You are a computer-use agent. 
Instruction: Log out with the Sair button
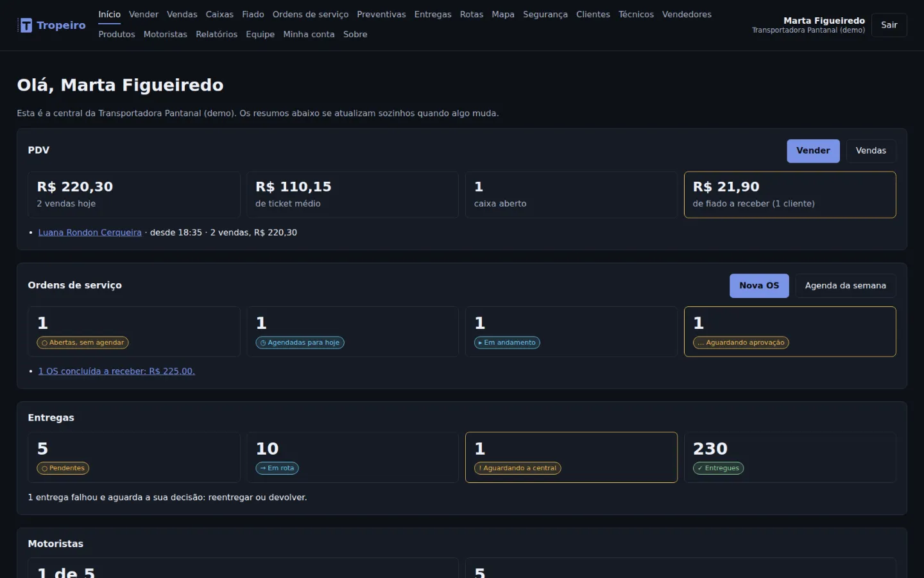(889, 25)
